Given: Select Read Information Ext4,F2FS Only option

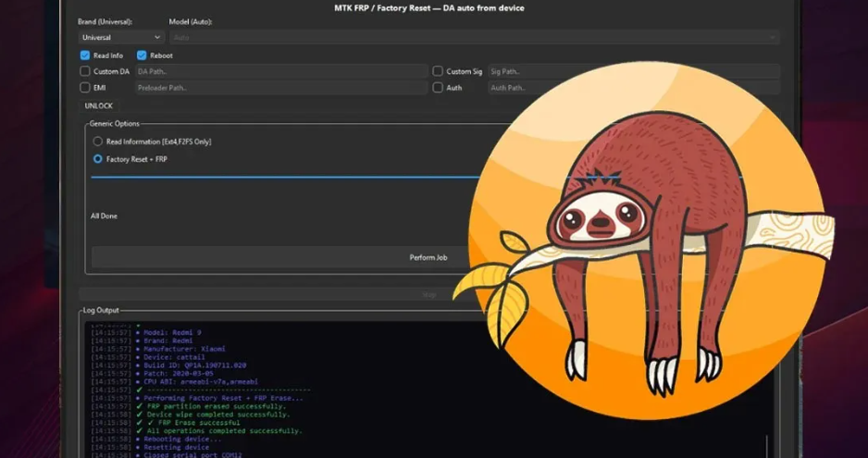Looking at the screenshot, I should (98, 142).
